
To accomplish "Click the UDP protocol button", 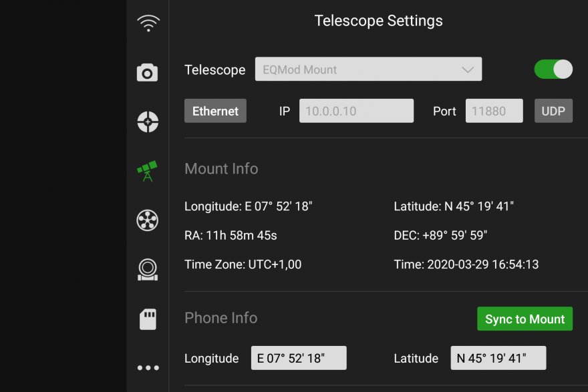I will coord(553,112).
